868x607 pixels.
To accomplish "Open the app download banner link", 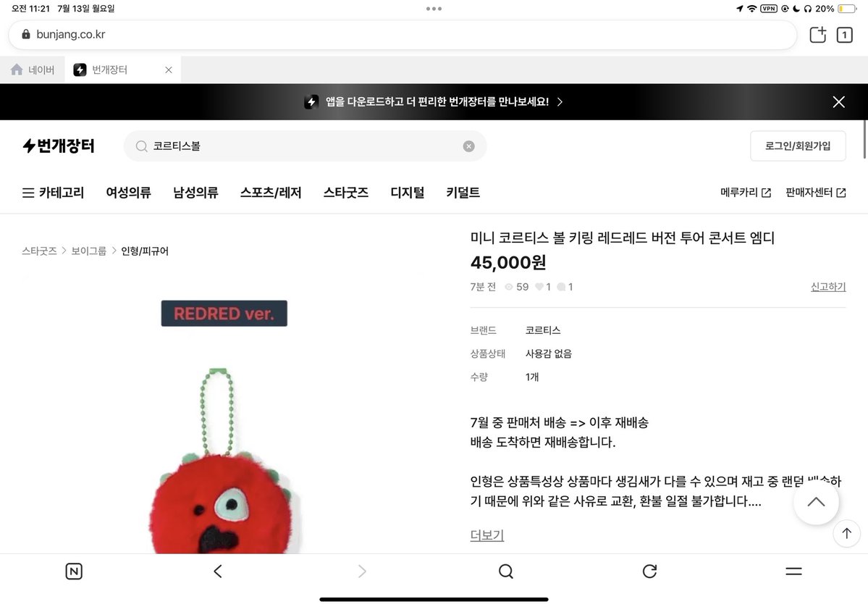I will [434, 102].
